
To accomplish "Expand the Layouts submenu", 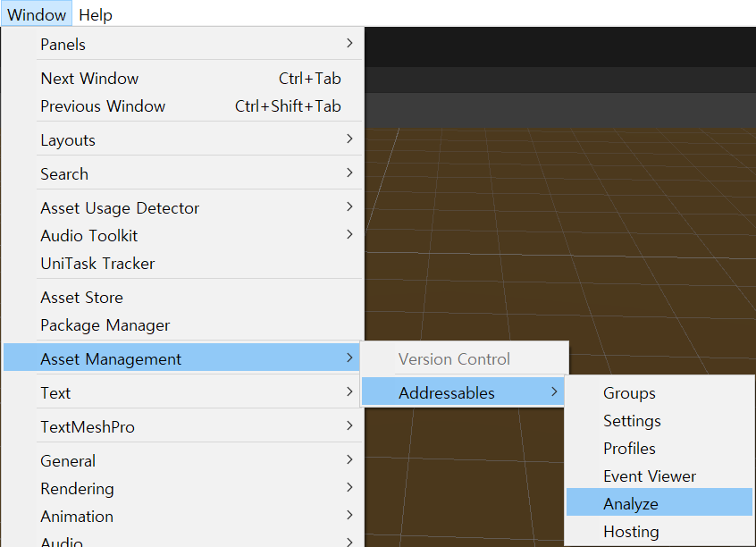I will (x=182, y=140).
